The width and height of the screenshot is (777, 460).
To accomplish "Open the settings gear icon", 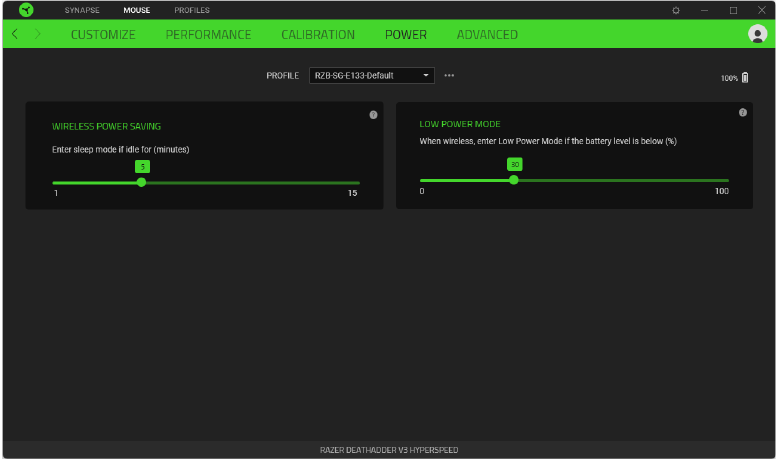I will [x=675, y=10].
